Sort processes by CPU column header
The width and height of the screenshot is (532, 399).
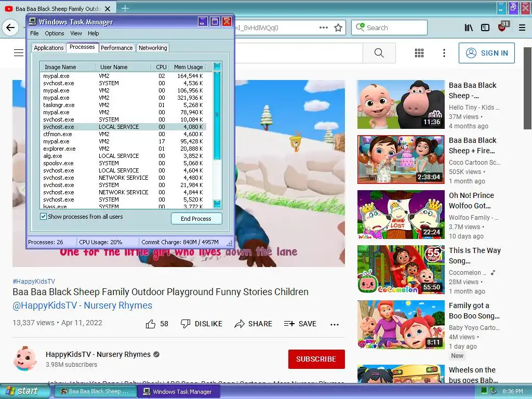pyautogui.click(x=160, y=67)
